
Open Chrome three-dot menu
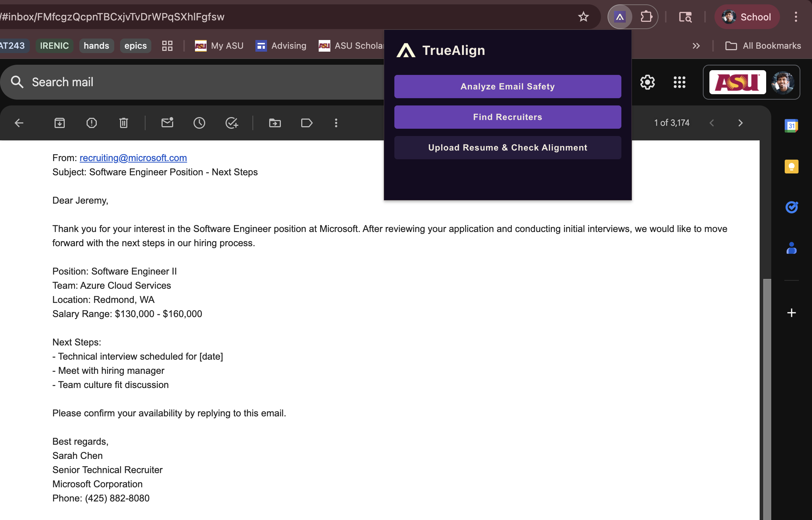796,17
